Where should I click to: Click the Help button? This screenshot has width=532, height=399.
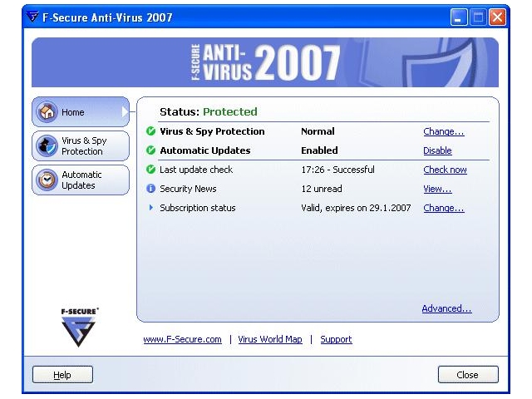[x=62, y=375]
